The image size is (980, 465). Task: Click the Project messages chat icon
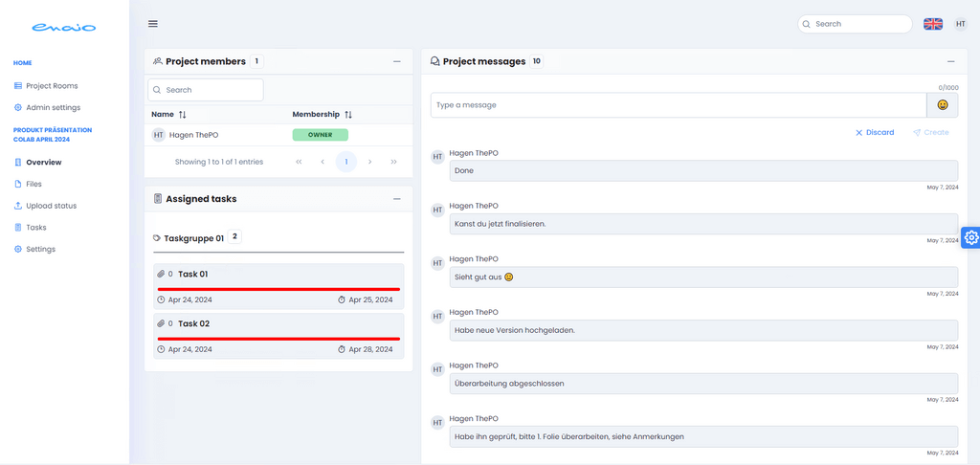pos(435,61)
